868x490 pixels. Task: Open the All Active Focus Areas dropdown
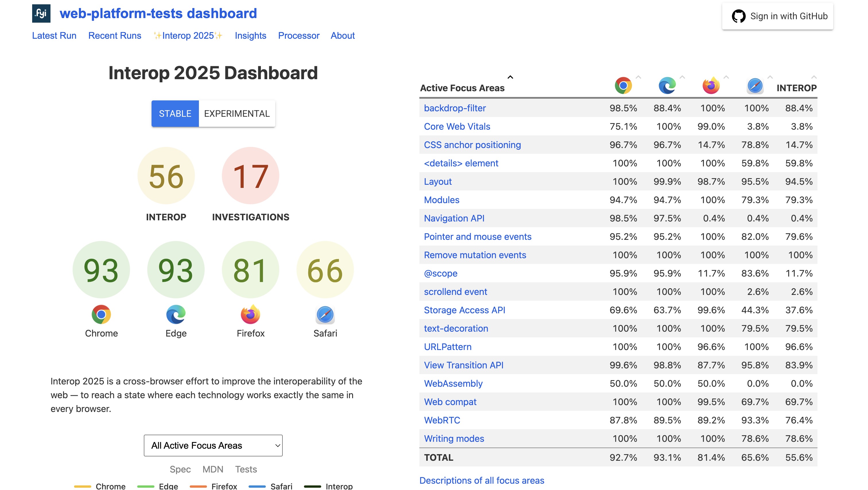click(213, 445)
